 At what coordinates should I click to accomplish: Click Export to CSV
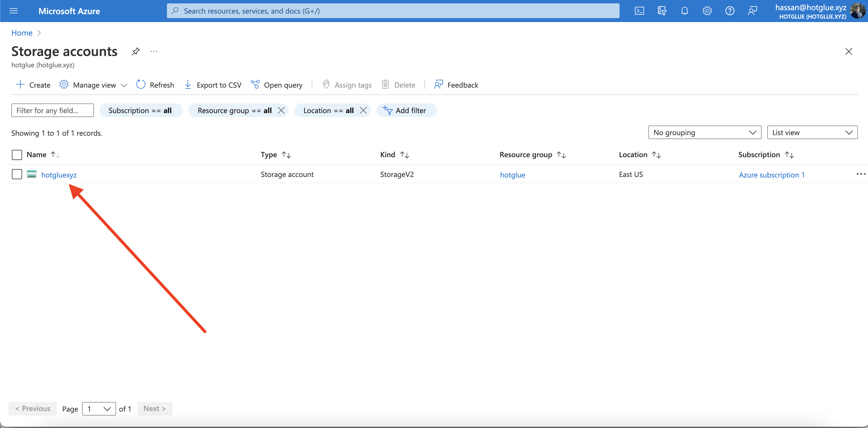click(213, 85)
